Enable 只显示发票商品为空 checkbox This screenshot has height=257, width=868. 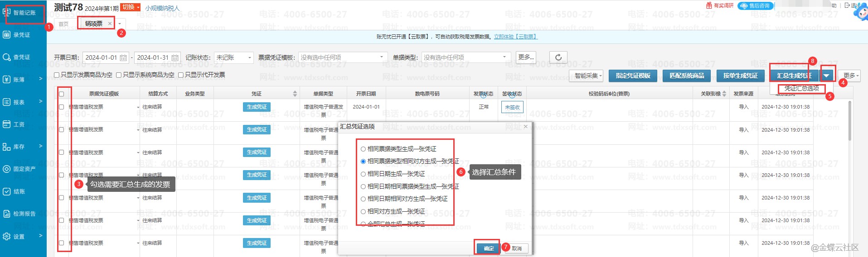[57, 75]
